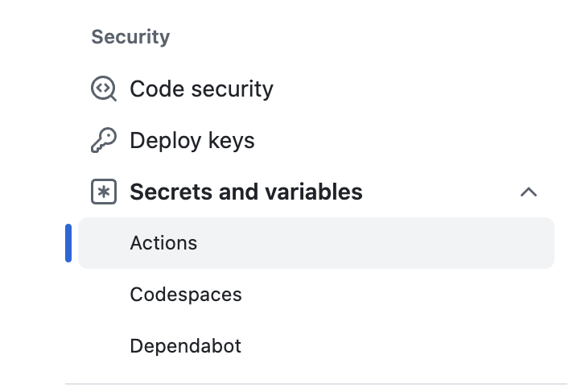Click blank space right of Code security

coord(412,89)
